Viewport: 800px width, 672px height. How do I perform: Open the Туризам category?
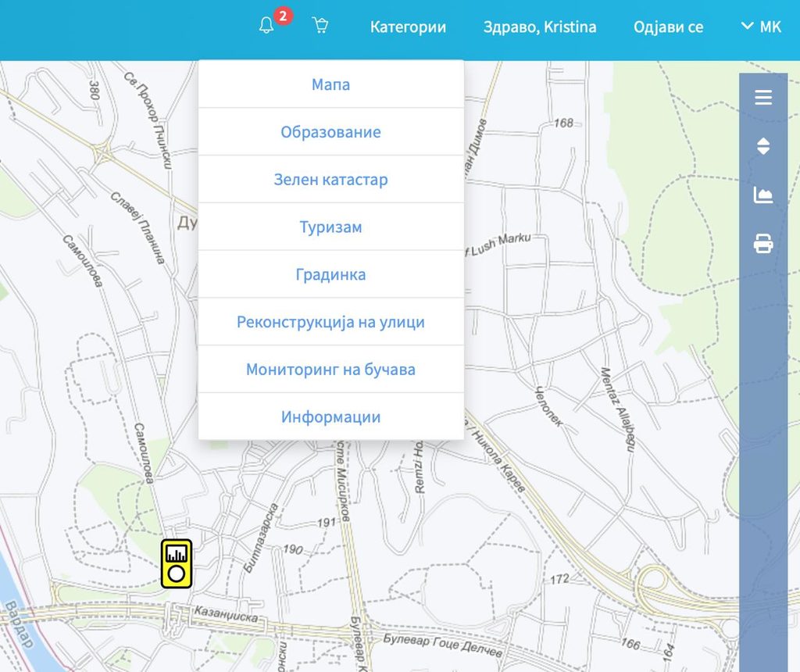[x=331, y=227]
